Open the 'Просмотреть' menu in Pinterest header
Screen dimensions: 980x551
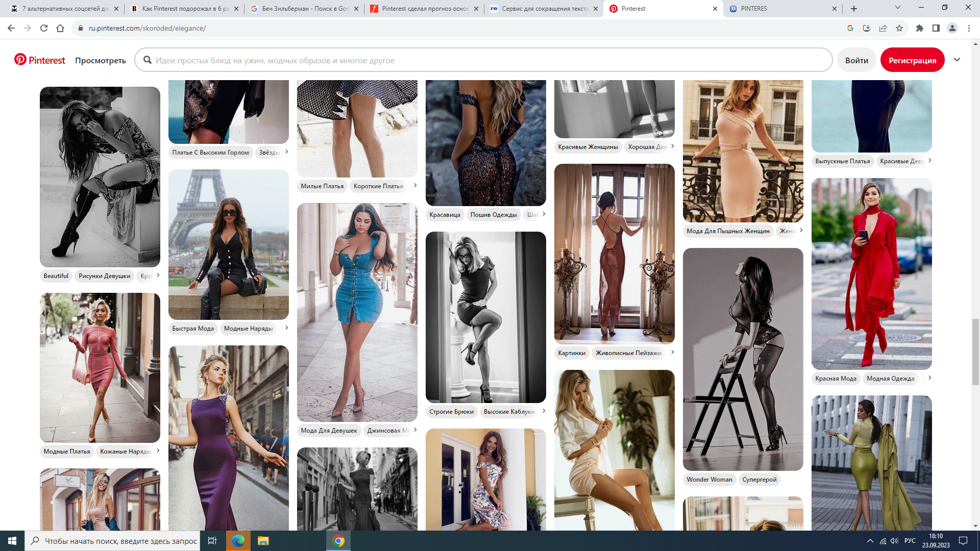point(101,60)
